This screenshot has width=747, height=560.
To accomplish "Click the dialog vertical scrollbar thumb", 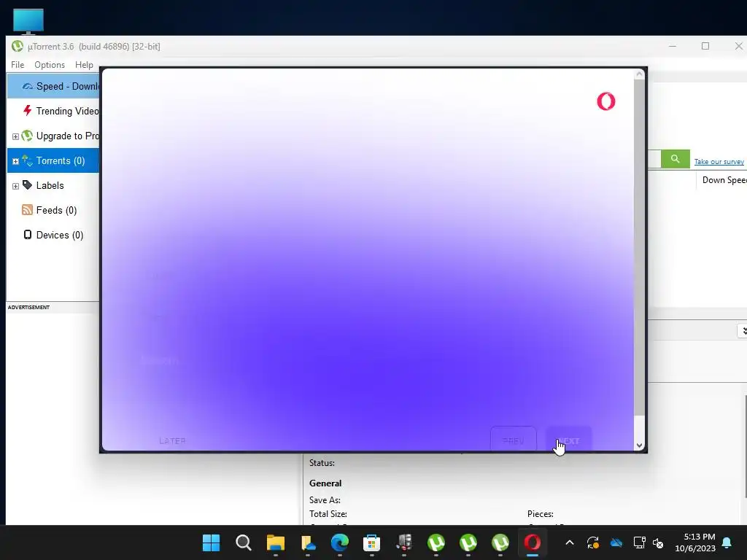I will pyautogui.click(x=639, y=248).
